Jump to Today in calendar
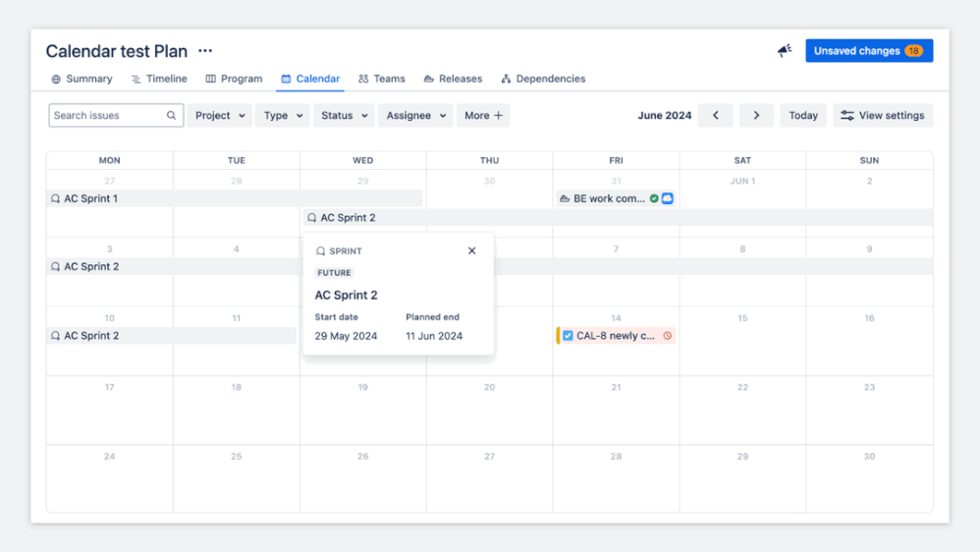Viewport: 980px width, 552px height. [803, 116]
